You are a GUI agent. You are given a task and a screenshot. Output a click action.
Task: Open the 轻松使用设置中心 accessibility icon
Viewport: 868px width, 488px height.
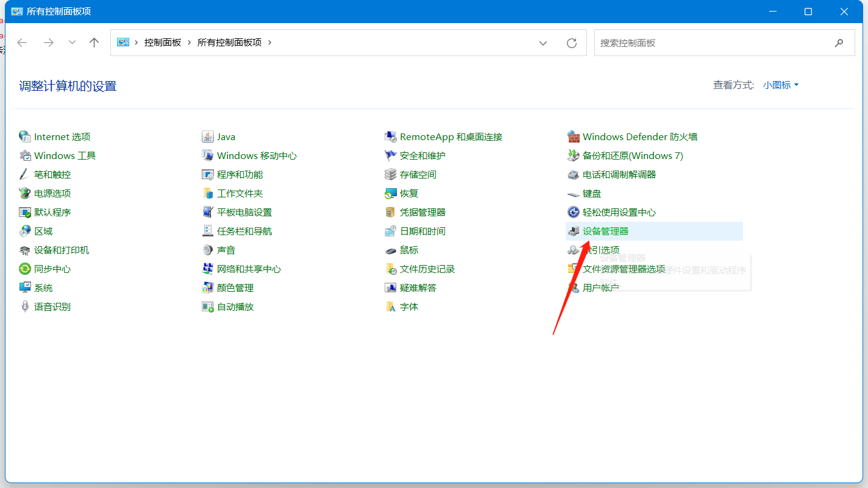pyautogui.click(x=573, y=212)
